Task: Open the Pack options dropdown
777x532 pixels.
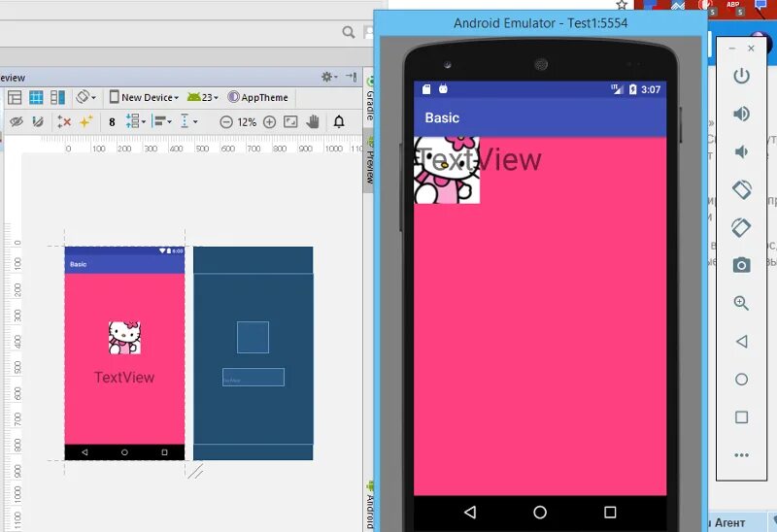Action: (x=135, y=120)
